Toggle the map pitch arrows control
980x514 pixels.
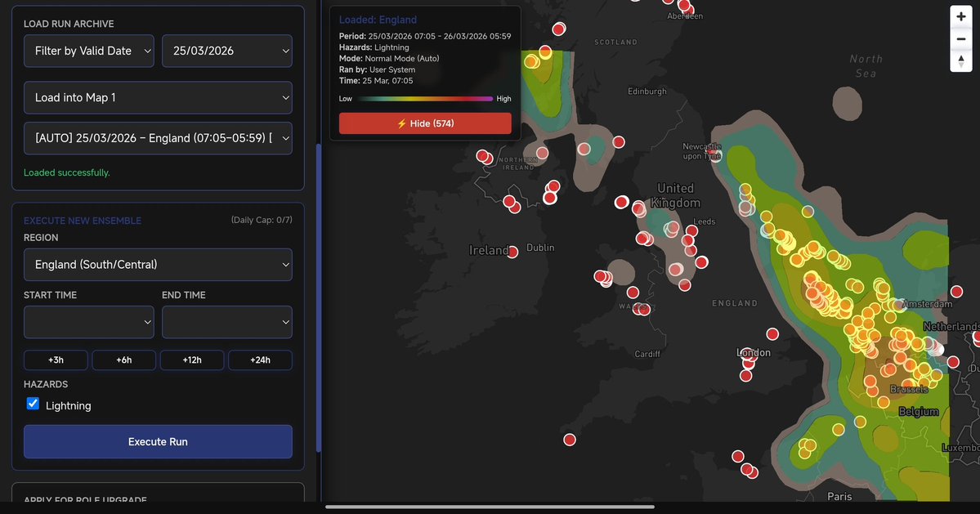(960, 60)
